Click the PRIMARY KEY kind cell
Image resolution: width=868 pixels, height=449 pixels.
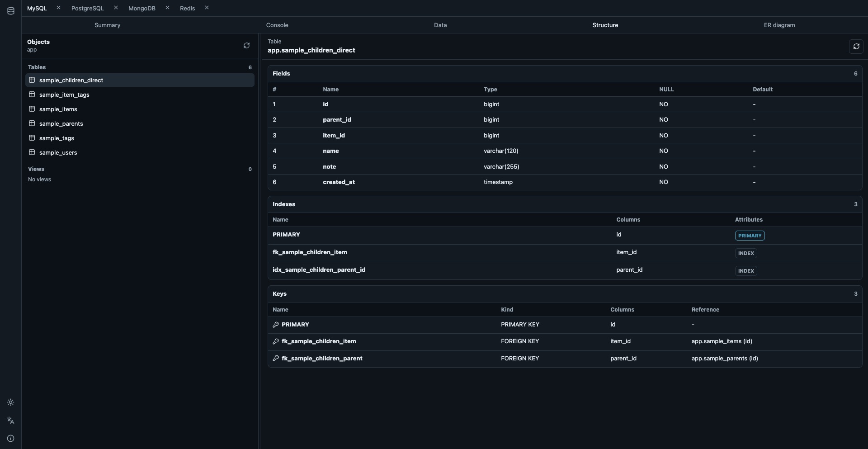pyautogui.click(x=520, y=325)
